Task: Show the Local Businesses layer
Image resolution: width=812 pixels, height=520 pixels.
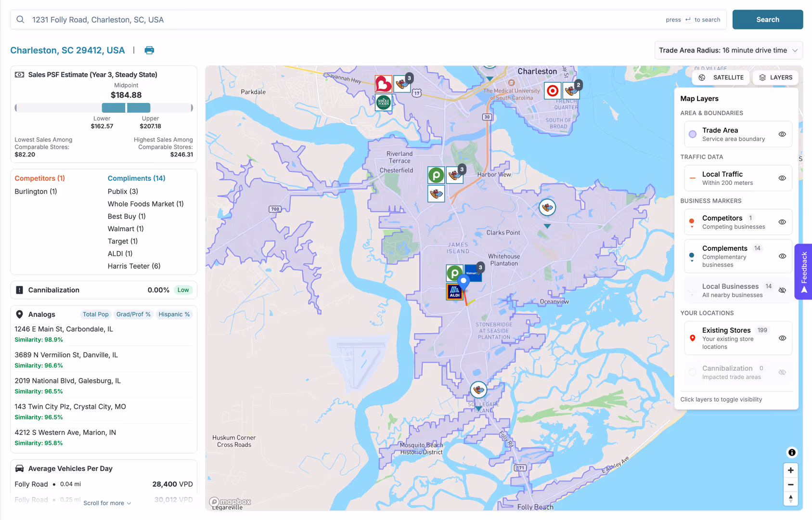Action: (x=782, y=290)
